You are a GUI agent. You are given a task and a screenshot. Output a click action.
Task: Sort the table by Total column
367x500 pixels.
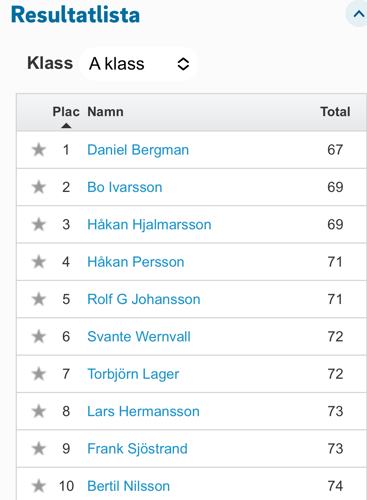[x=335, y=112]
